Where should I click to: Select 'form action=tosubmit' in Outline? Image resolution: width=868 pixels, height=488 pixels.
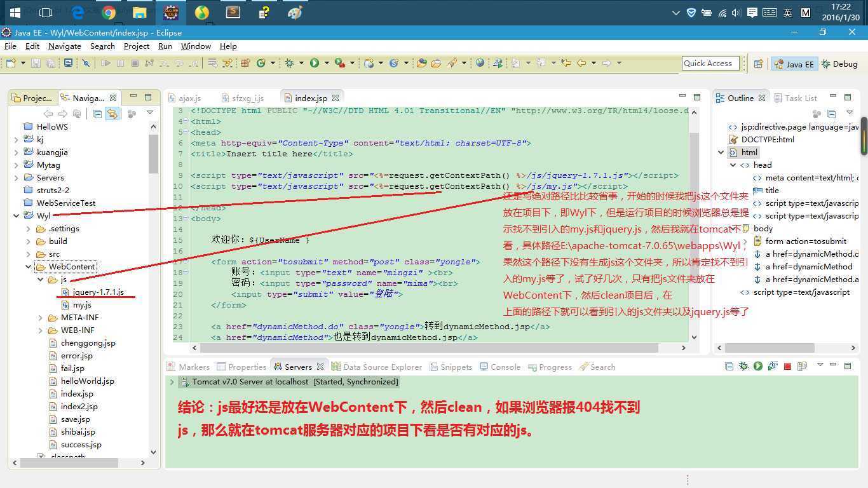tap(799, 241)
